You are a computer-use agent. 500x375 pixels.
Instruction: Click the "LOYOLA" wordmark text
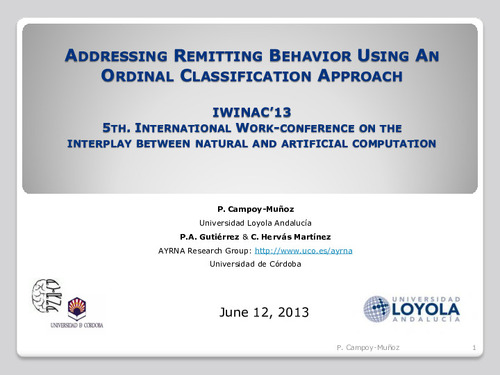point(426,309)
